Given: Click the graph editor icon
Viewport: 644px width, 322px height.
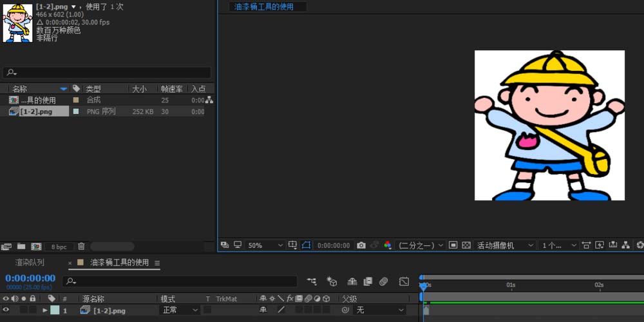Looking at the screenshot, I should pyautogui.click(x=404, y=281).
